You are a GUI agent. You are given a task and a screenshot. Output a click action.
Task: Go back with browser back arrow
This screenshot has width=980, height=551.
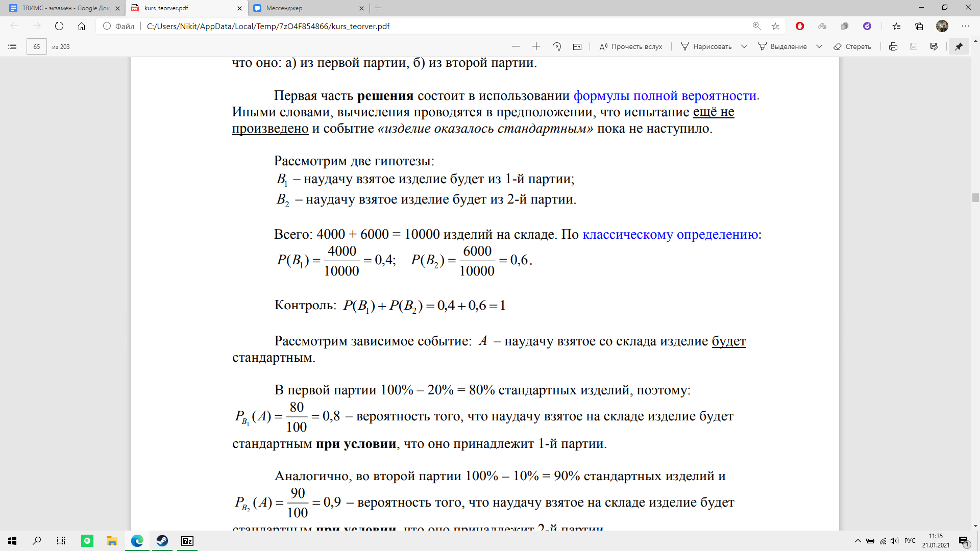[14, 26]
